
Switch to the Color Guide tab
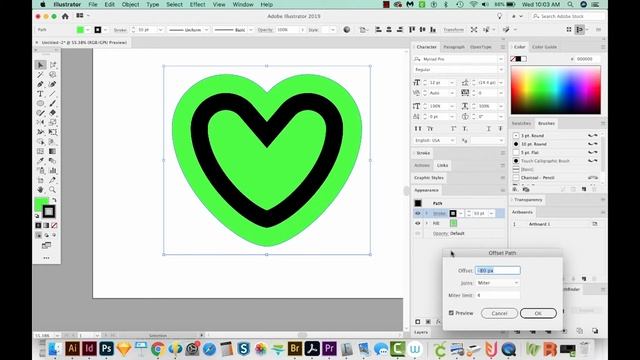[x=544, y=47]
